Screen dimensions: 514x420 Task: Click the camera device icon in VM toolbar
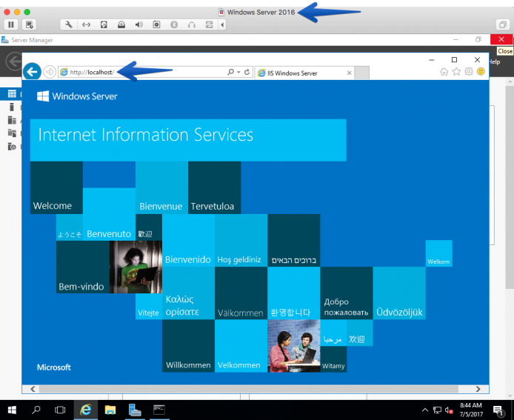point(157,24)
